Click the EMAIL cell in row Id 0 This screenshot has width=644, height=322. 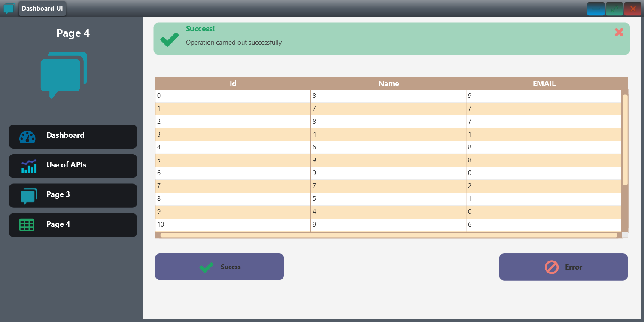[544, 96]
